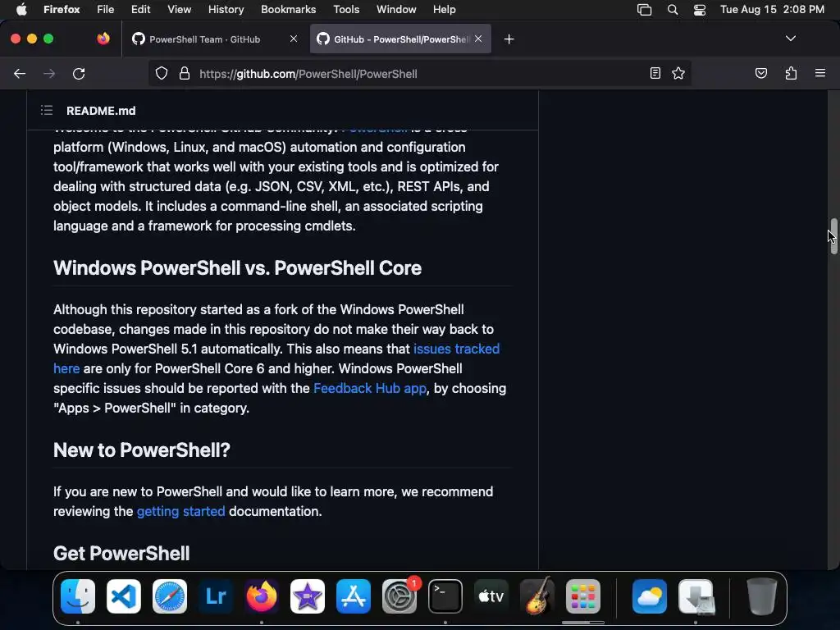Open System Settings from the Dock

[399, 596]
